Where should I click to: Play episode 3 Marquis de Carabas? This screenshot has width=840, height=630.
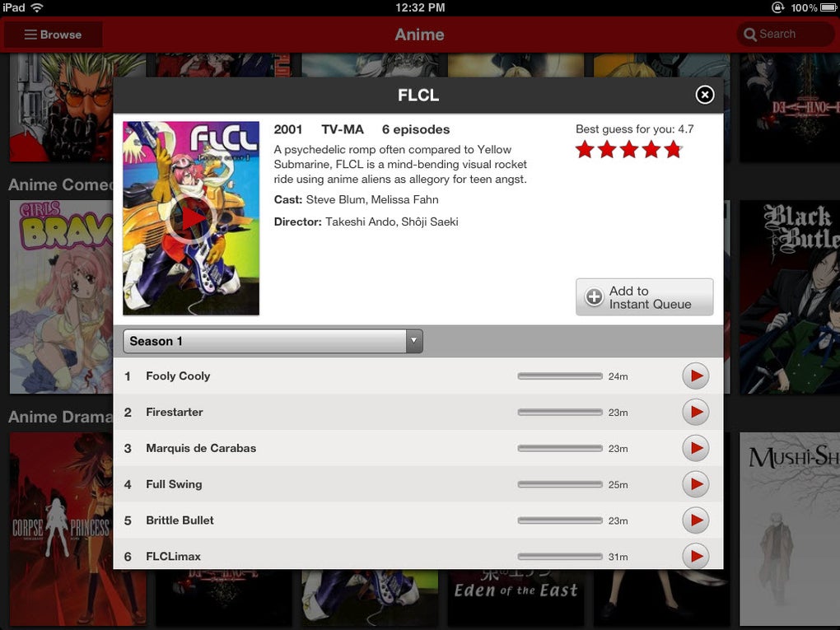click(695, 449)
